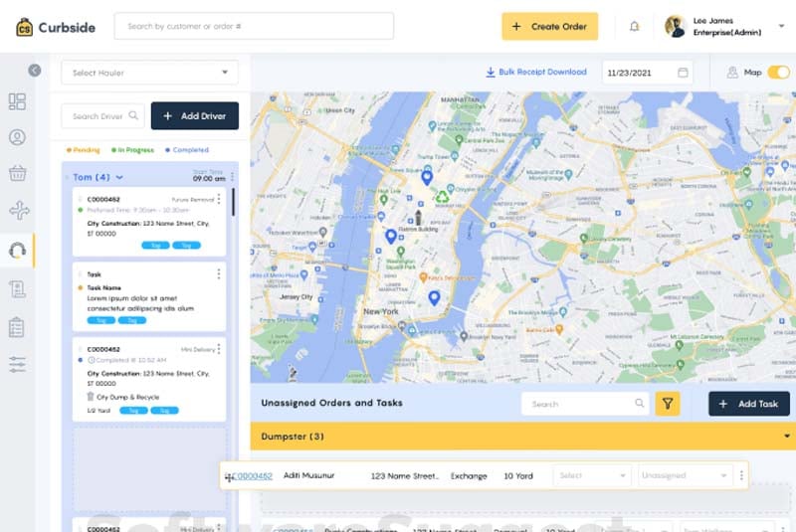Open the sliders settings icon in sidebar
This screenshot has width=796, height=532.
click(x=17, y=364)
